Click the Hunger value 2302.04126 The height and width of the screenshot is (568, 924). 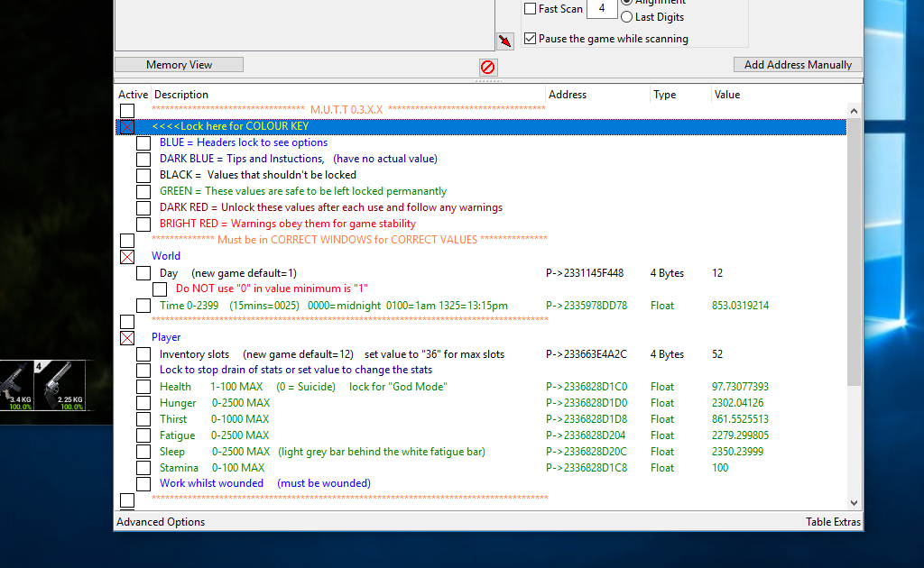click(738, 403)
